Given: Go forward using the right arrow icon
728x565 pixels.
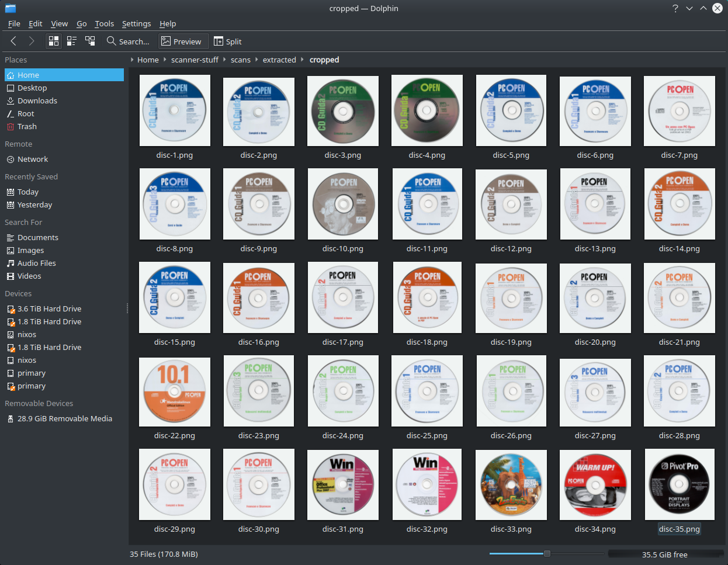Looking at the screenshot, I should pos(32,41).
